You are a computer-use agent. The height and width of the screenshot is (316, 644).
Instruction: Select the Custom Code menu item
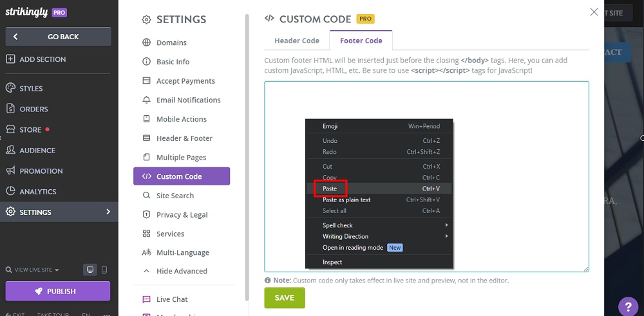182,176
